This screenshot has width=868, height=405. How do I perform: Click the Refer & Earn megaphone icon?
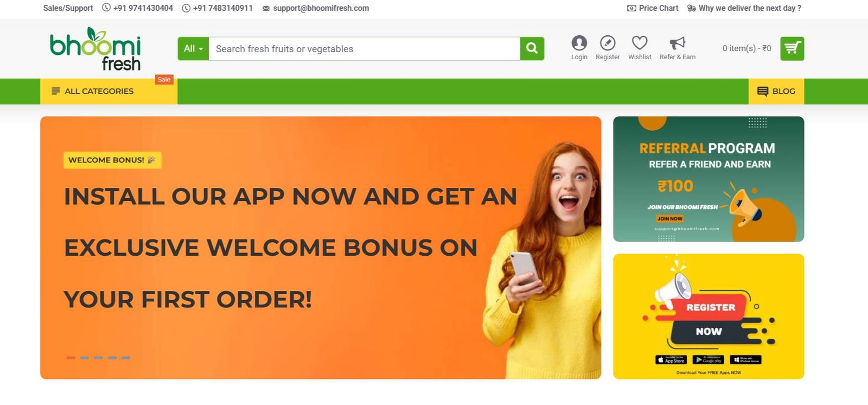click(677, 43)
